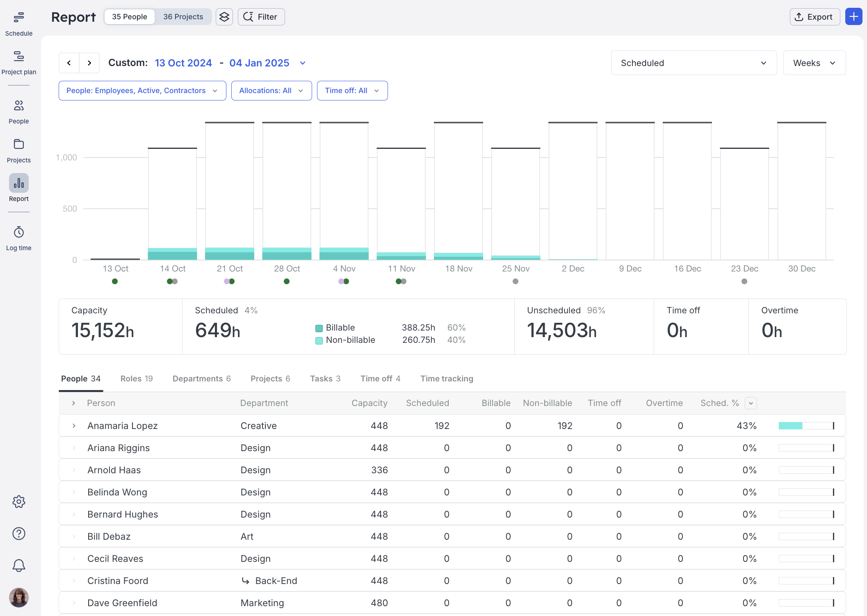Viewport: 867px width, 616px height.
Task: Click the notifications bell icon
Action: 19,566
